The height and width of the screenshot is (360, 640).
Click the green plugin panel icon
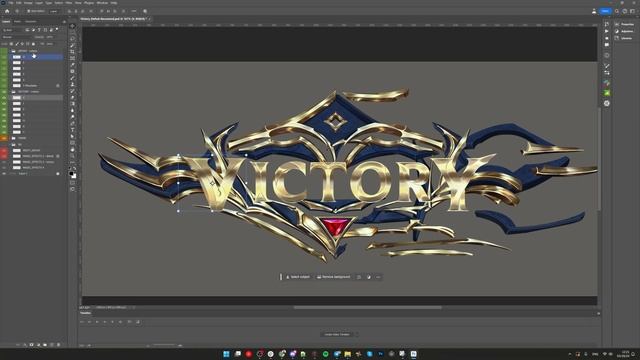[607, 93]
